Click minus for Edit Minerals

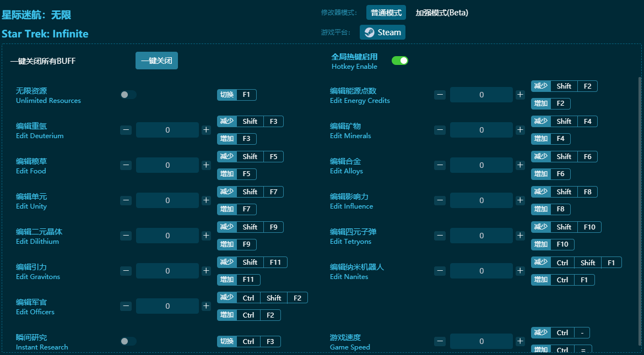(440, 130)
